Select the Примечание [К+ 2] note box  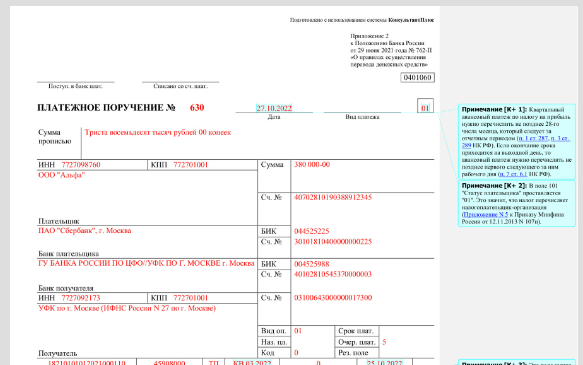[x=517, y=203]
